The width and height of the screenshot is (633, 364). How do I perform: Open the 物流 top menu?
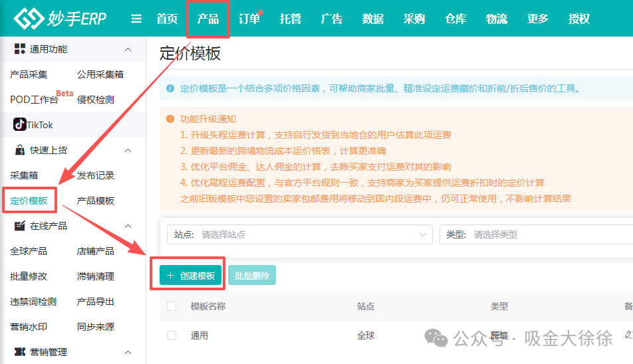point(497,19)
